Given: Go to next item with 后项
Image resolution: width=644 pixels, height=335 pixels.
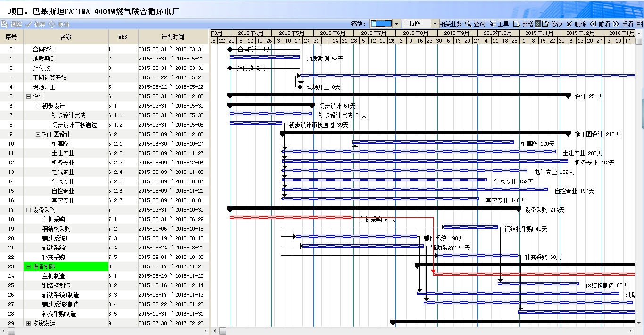Looking at the screenshot, I should pos(616,24).
